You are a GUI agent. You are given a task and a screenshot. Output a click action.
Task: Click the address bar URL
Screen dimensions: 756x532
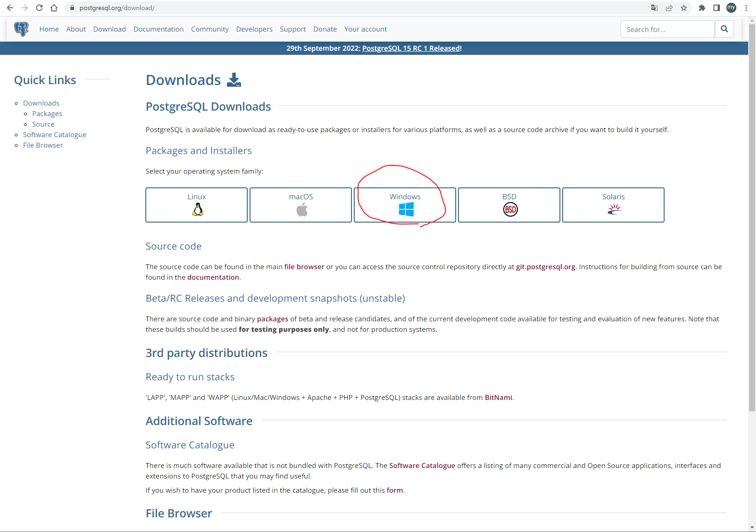[x=117, y=8]
